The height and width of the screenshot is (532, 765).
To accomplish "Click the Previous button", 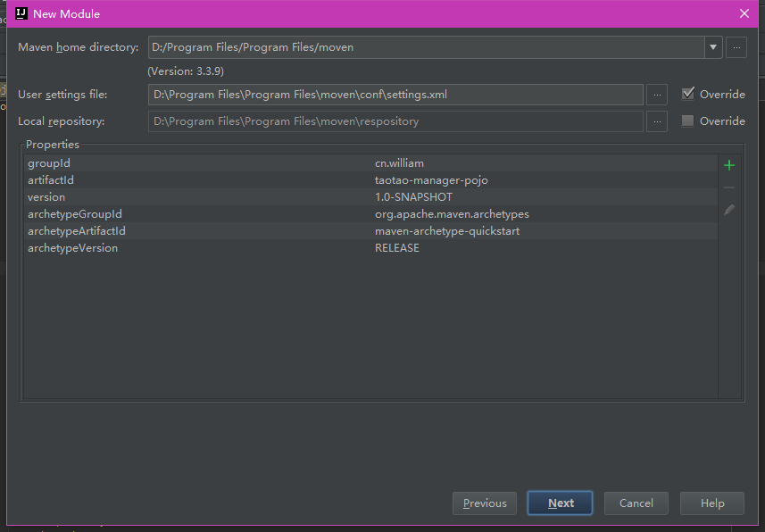I will [x=485, y=503].
